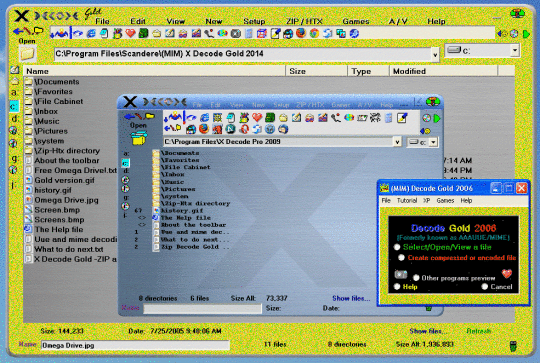The image size is (540, 363).
Task: Open the File menu in Gold 2014 window
Action: 102,21
